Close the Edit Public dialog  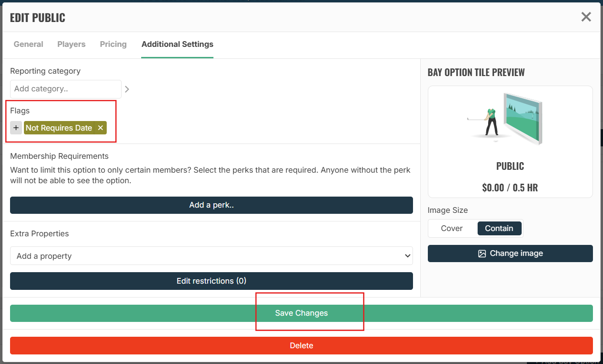[586, 17]
